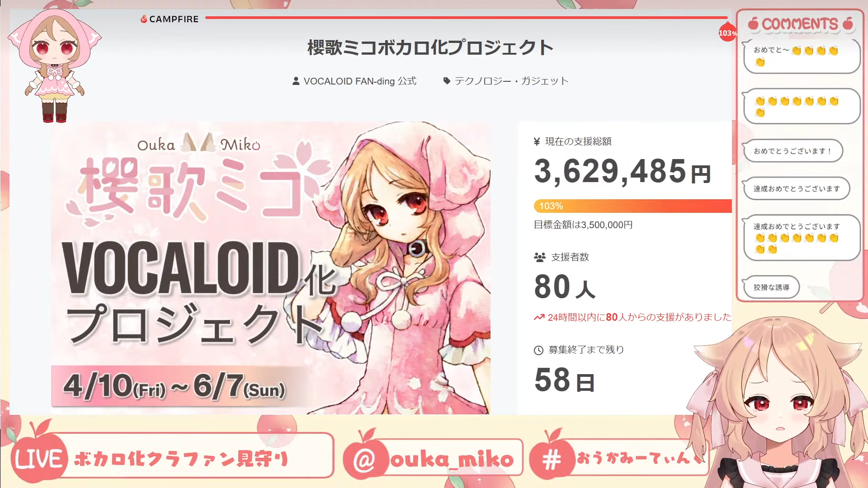Image resolution: width=868 pixels, height=488 pixels.
Task: Select the おめでとうございます！ comment bubble
Action: [x=793, y=151]
